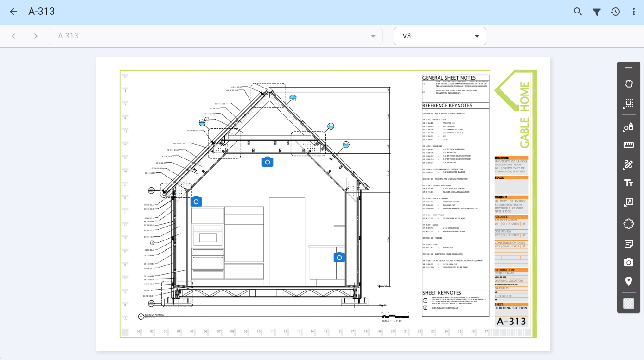644x360 pixels.
Task: Select the area selection tool
Action: point(629,103)
